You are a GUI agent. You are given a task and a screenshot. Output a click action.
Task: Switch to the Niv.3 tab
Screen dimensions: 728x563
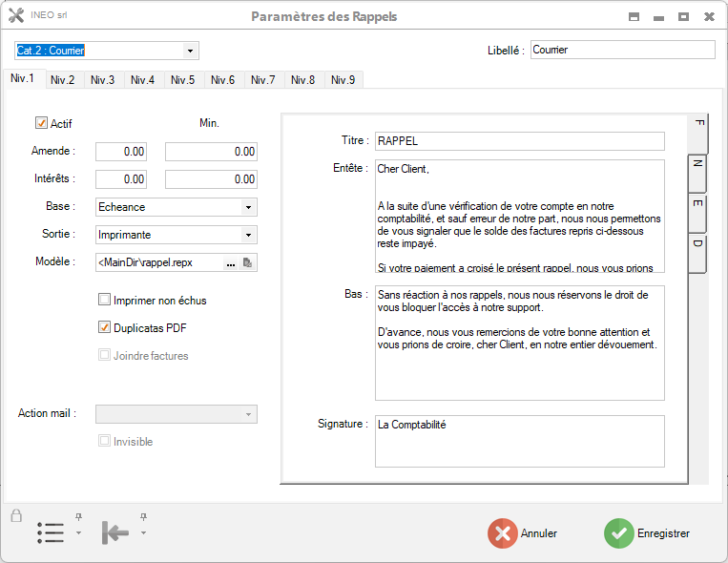[x=103, y=80]
